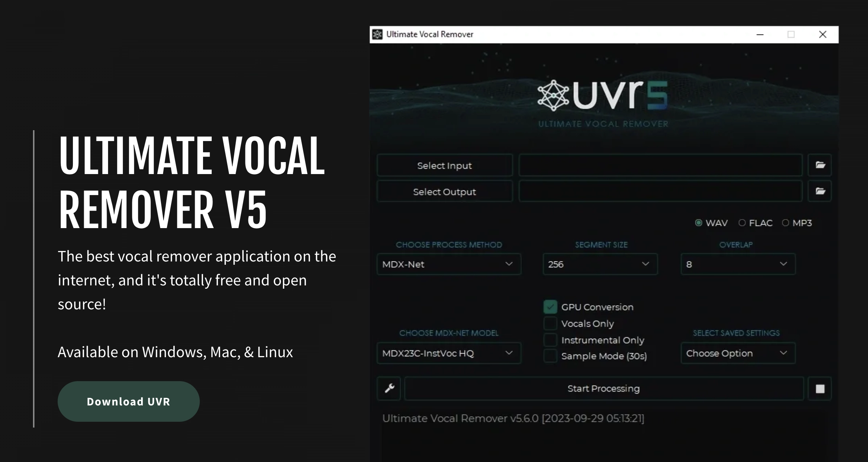Click the Select Output folder icon
This screenshot has height=462, width=868.
pyautogui.click(x=821, y=192)
